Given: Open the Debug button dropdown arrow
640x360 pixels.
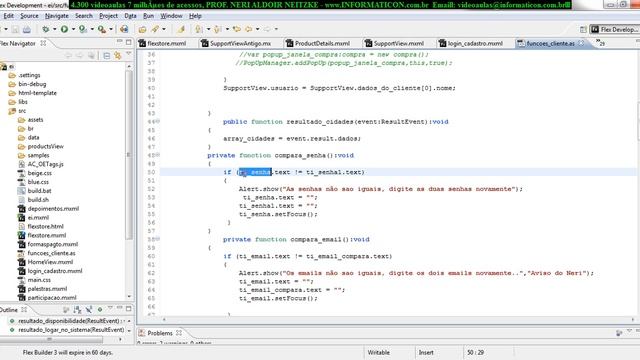Looking at the screenshot, I should pos(54,29).
